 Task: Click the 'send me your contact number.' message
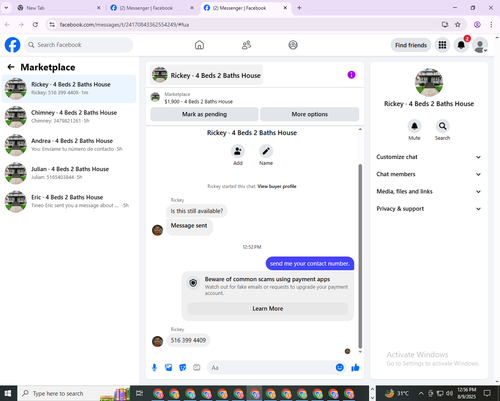click(x=310, y=264)
